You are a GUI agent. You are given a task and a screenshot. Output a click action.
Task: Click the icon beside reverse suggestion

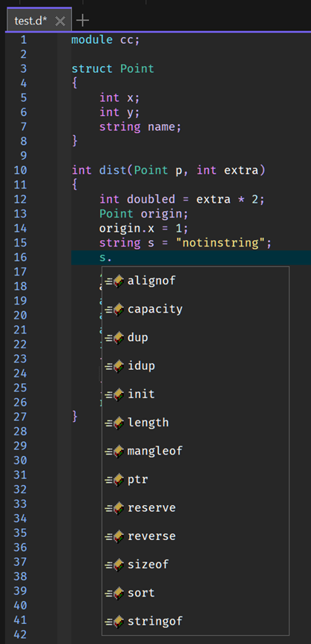pyautogui.click(x=114, y=536)
